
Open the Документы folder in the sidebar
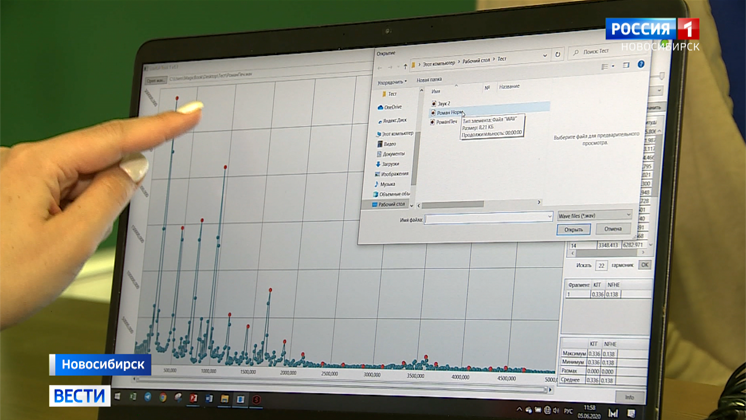tap(391, 154)
